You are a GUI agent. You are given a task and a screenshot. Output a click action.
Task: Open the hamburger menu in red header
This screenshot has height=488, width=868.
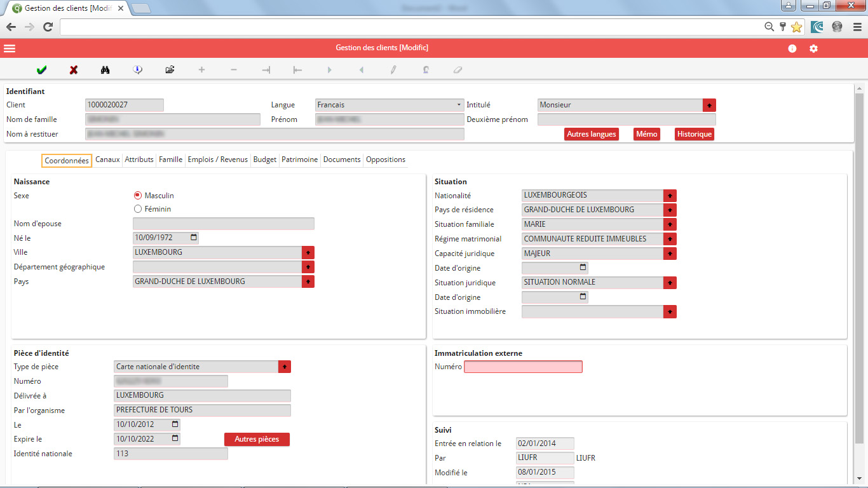(x=10, y=48)
